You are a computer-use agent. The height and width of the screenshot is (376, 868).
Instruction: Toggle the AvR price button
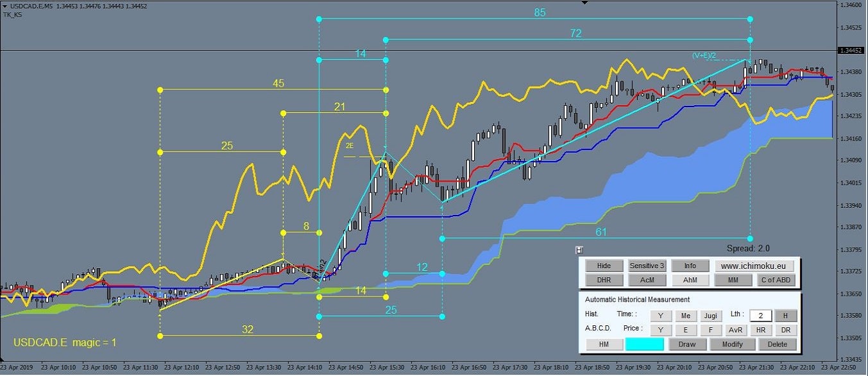click(x=735, y=330)
